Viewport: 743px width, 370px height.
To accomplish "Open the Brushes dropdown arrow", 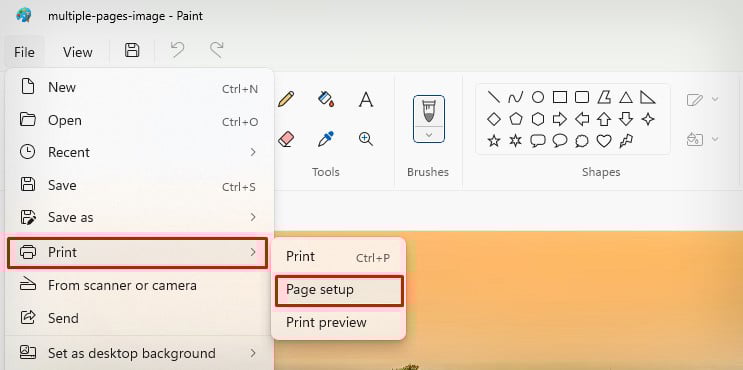I will point(429,135).
